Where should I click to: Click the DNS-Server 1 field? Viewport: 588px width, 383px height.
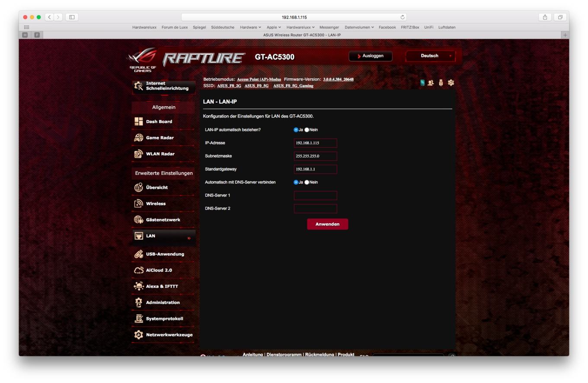point(315,196)
